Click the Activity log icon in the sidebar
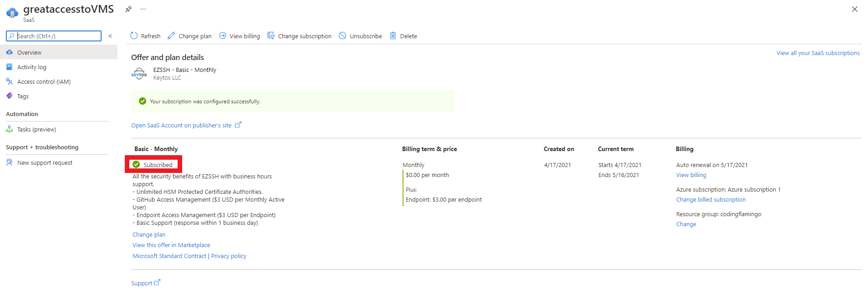Screen dimensions: 868x294 coord(9,67)
